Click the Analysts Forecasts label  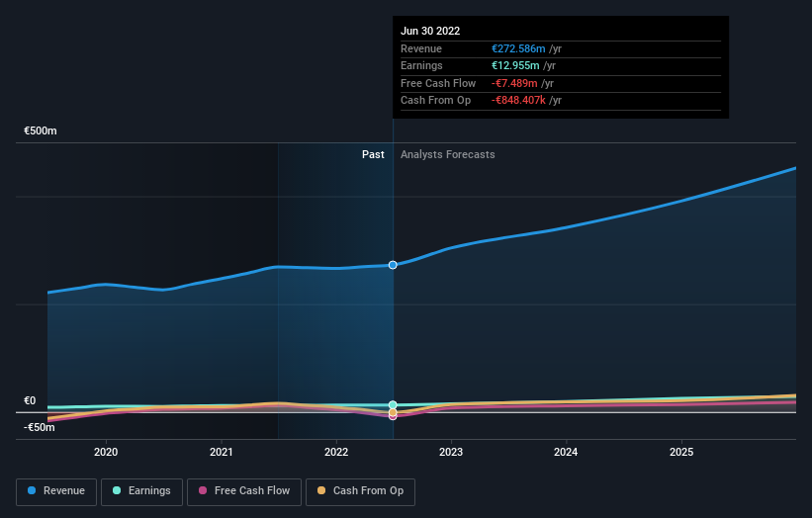[447, 154]
